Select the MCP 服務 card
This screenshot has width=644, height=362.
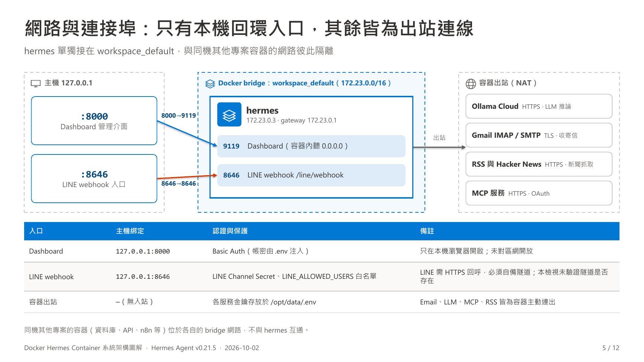pyautogui.click(x=539, y=193)
